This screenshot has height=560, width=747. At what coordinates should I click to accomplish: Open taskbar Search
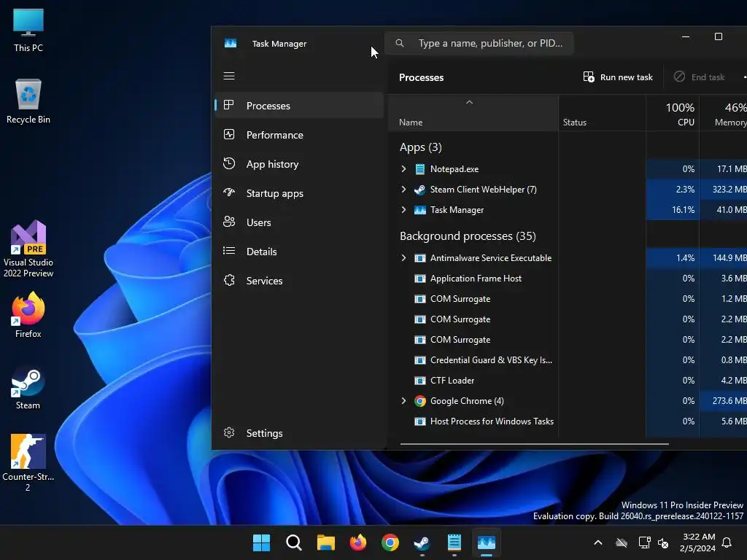[293, 542]
